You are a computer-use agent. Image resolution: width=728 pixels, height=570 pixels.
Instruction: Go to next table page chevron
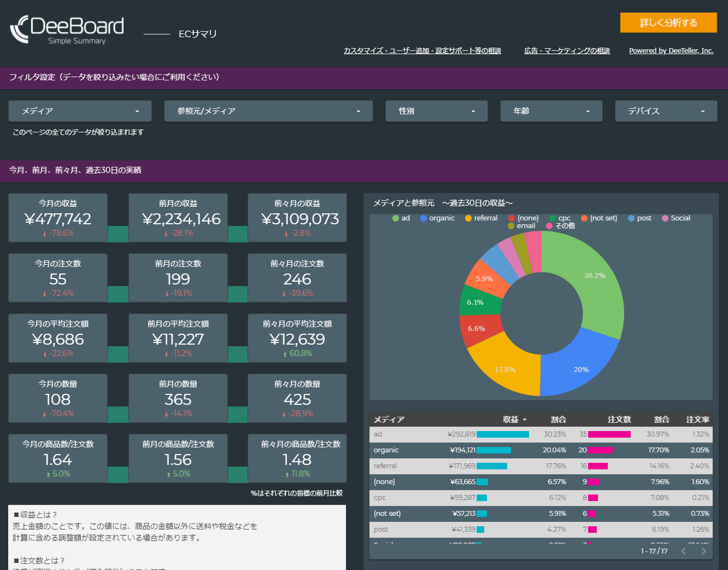[703, 551]
